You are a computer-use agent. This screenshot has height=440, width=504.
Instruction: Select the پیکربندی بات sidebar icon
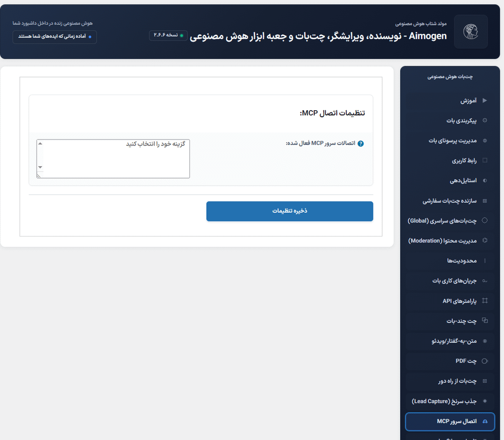click(484, 120)
